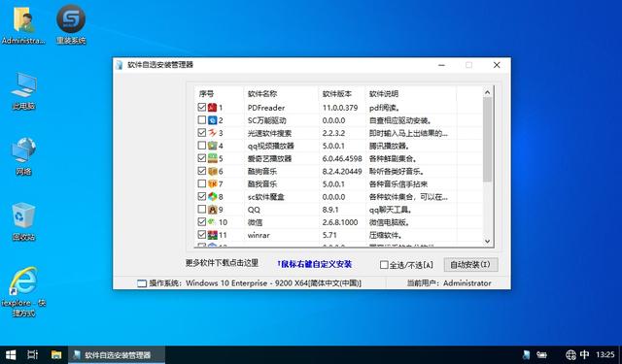The image size is (622, 364).
Task: Check the SC万能驱动 checkbox
Action: (201, 119)
